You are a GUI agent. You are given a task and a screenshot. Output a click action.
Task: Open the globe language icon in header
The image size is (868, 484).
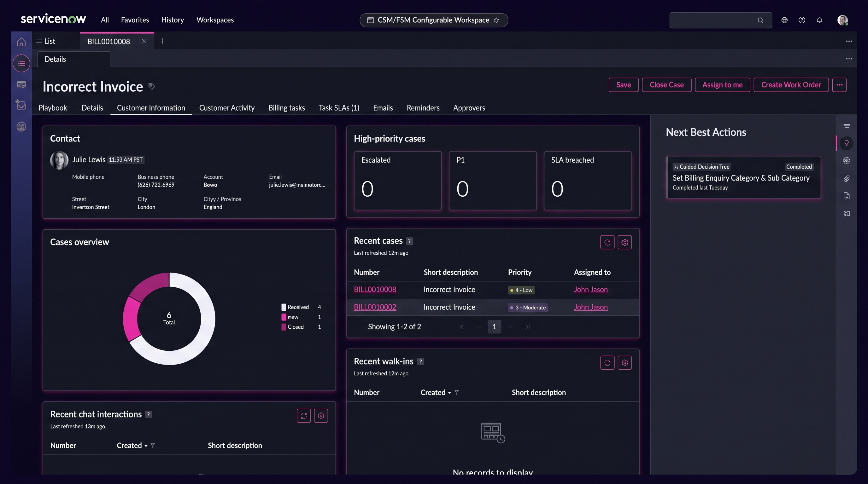point(784,20)
